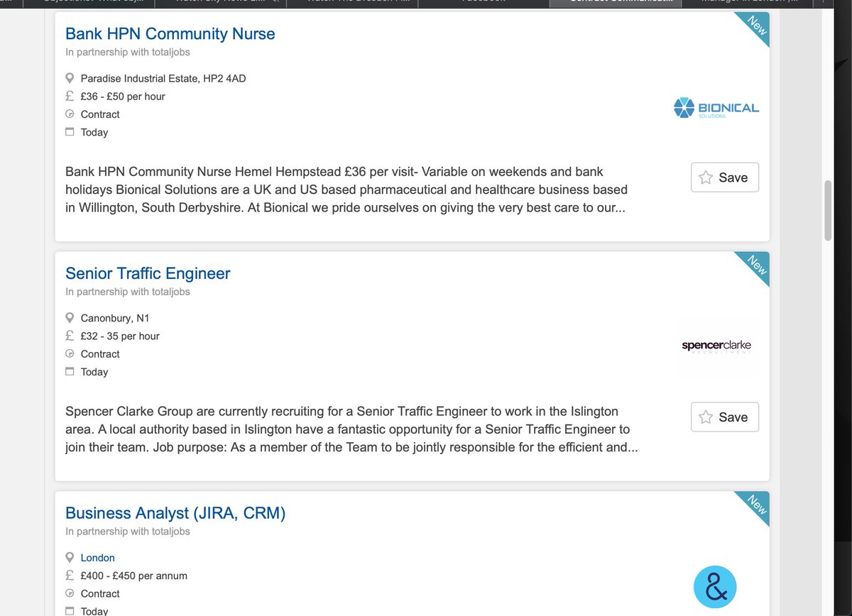The image size is (852, 616).
Task: Click contract-type icon in Business Analyst card
Action: tap(70, 594)
